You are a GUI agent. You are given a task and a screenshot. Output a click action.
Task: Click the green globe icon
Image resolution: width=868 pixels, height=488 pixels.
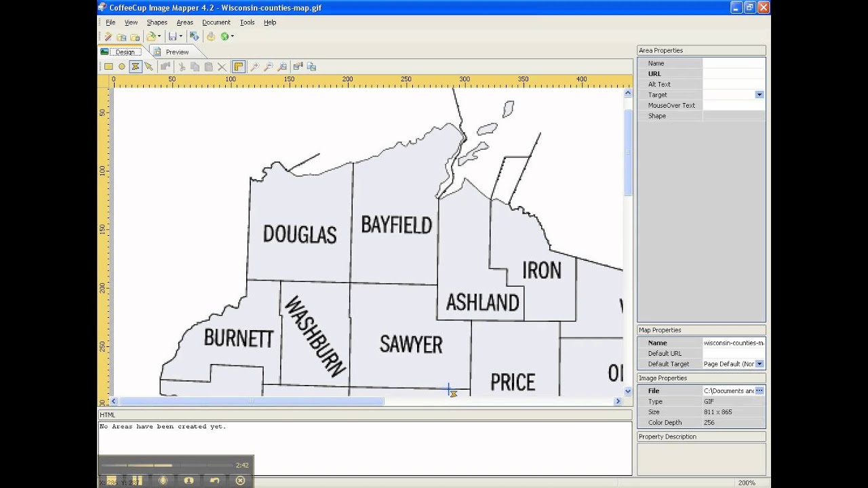pos(224,37)
